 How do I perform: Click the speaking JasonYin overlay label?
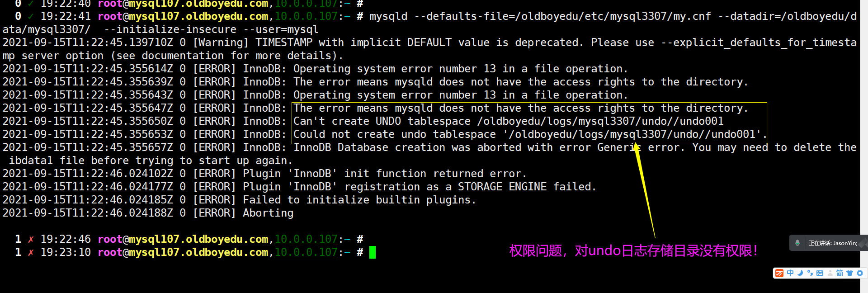[x=833, y=243]
